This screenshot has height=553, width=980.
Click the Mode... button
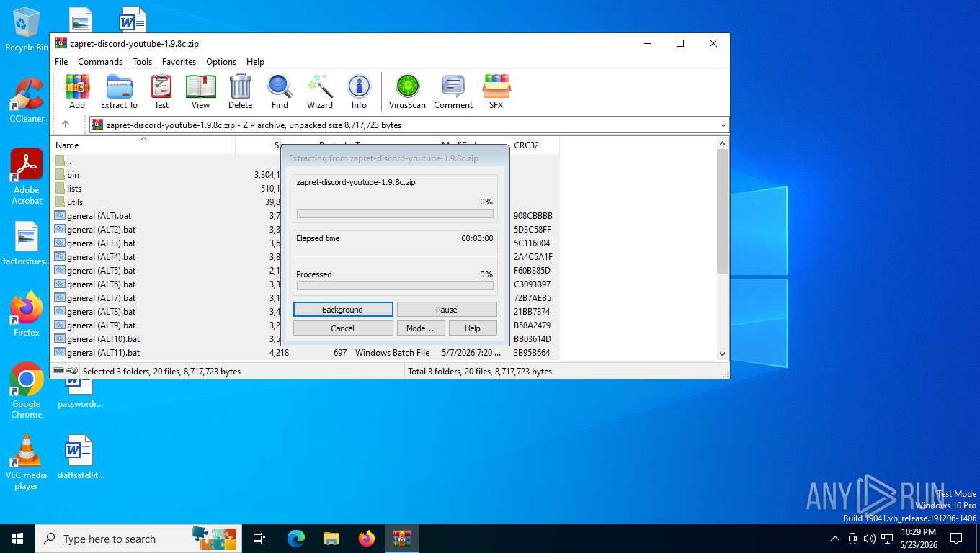[x=420, y=328]
